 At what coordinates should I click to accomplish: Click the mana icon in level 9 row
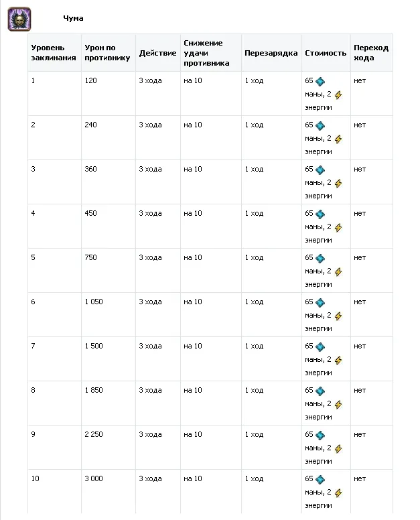coord(320,435)
